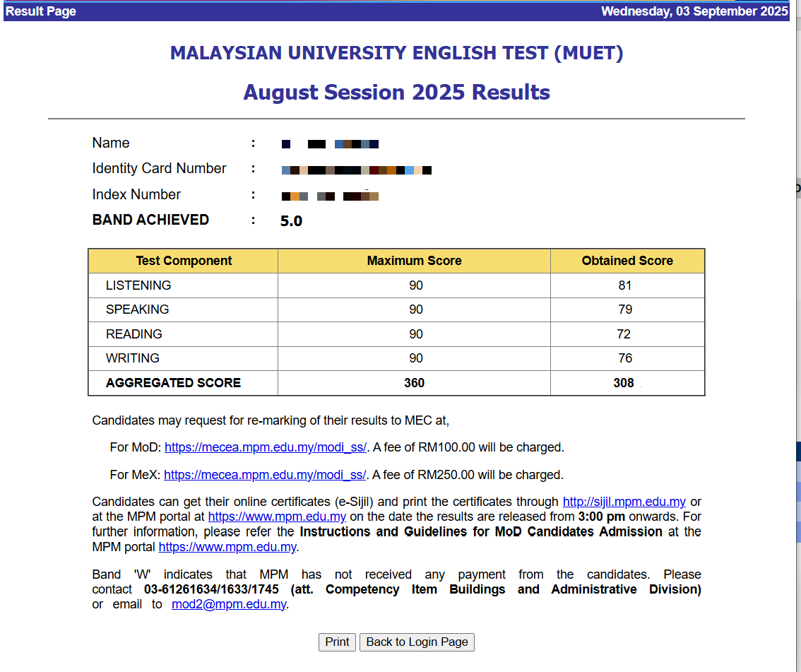Select the Listening obtained score of 81
The width and height of the screenshot is (801, 672).
[x=624, y=285]
